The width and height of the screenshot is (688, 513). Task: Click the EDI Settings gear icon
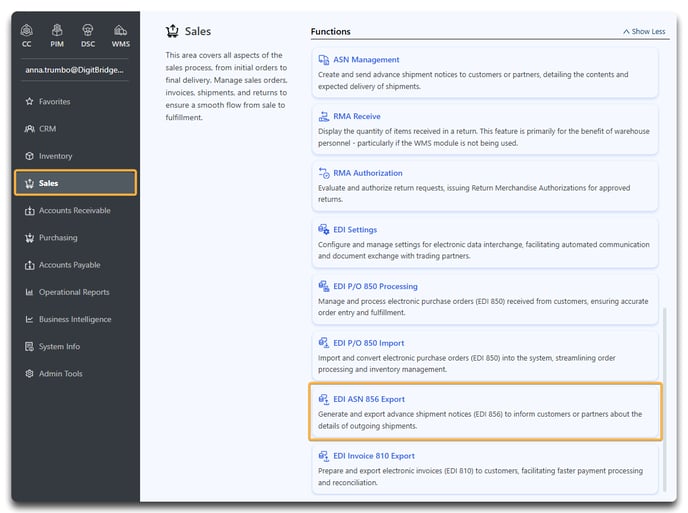point(323,230)
